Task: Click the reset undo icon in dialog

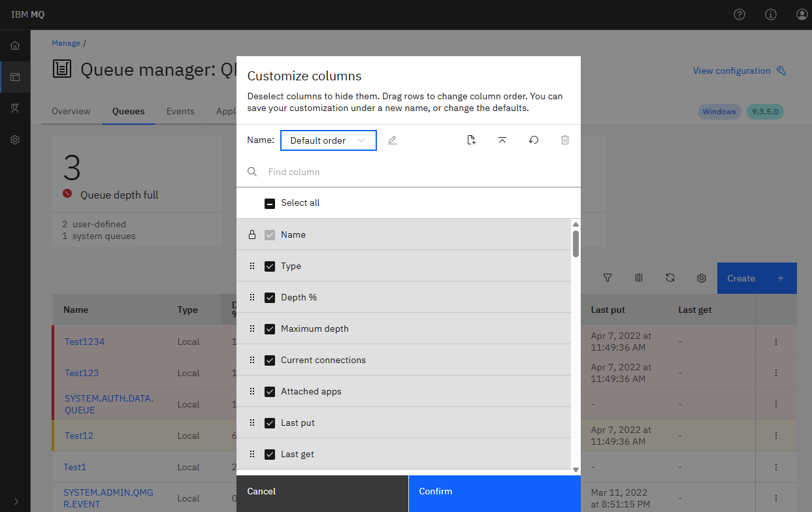Action: tap(534, 140)
